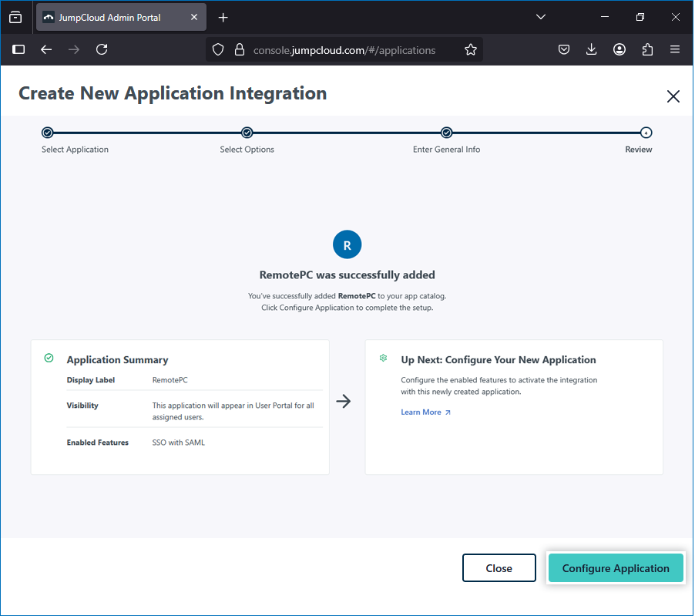Open the browser downloads icon
Viewport: 695px width, 616px height.
pos(592,49)
